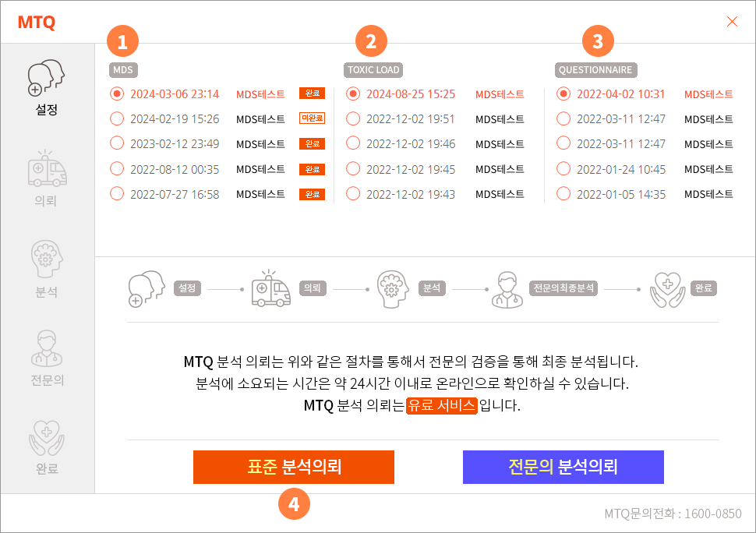Click the 표준 분석의뢰 button
This screenshot has width=756, height=533.
point(294,467)
